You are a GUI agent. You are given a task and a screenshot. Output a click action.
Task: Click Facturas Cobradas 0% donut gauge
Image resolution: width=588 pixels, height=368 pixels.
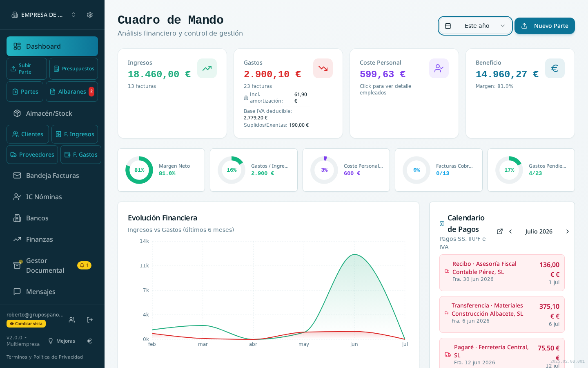[416, 170]
